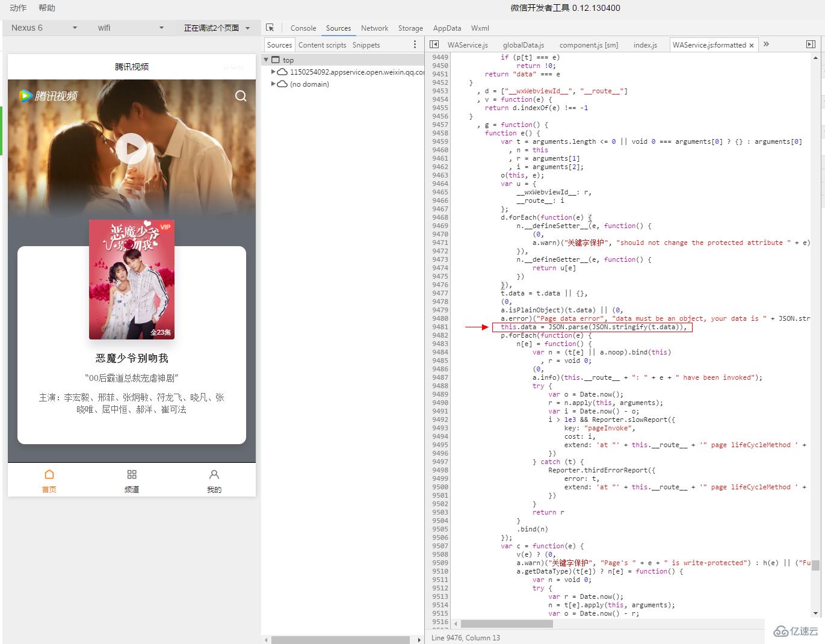Image resolution: width=825 pixels, height=644 pixels.
Task: Switch to the Storage tab
Action: [410, 28]
